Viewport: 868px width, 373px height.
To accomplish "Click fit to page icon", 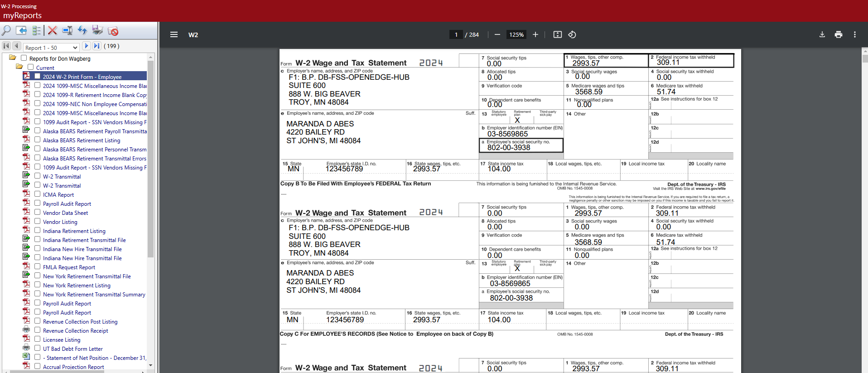I will (x=558, y=34).
